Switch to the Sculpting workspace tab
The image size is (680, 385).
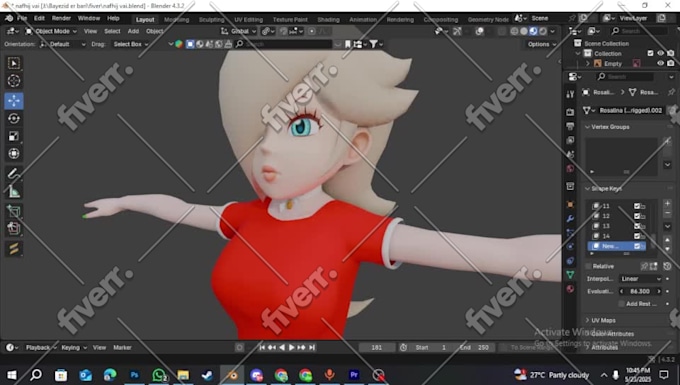[x=211, y=20]
